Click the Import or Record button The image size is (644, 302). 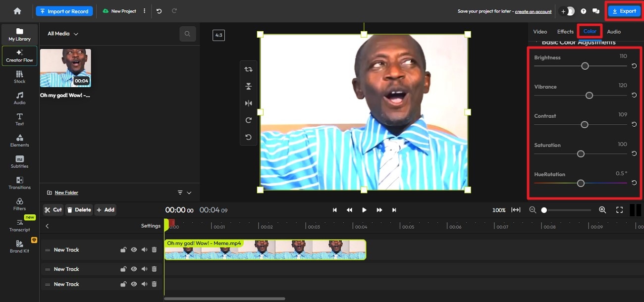coord(64,11)
